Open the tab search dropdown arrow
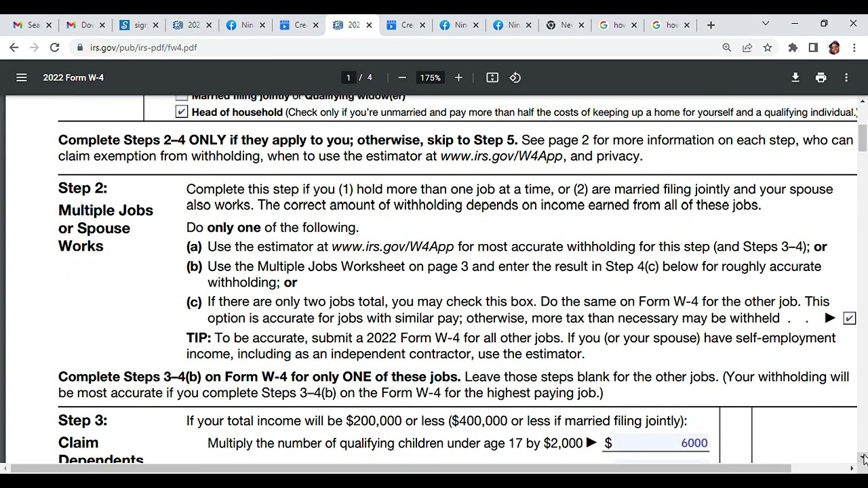The image size is (868, 488). click(766, 24)
